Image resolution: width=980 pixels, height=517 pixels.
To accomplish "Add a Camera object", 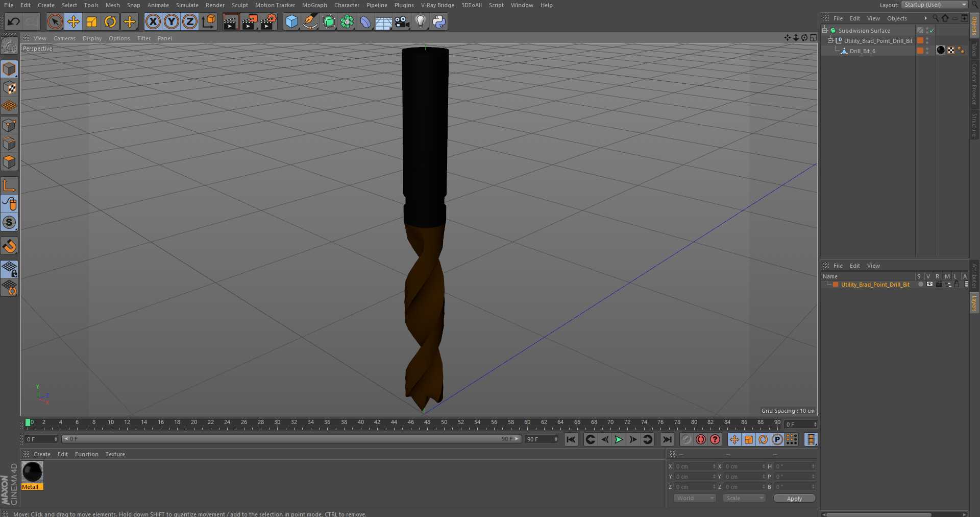I will (402, 21).
